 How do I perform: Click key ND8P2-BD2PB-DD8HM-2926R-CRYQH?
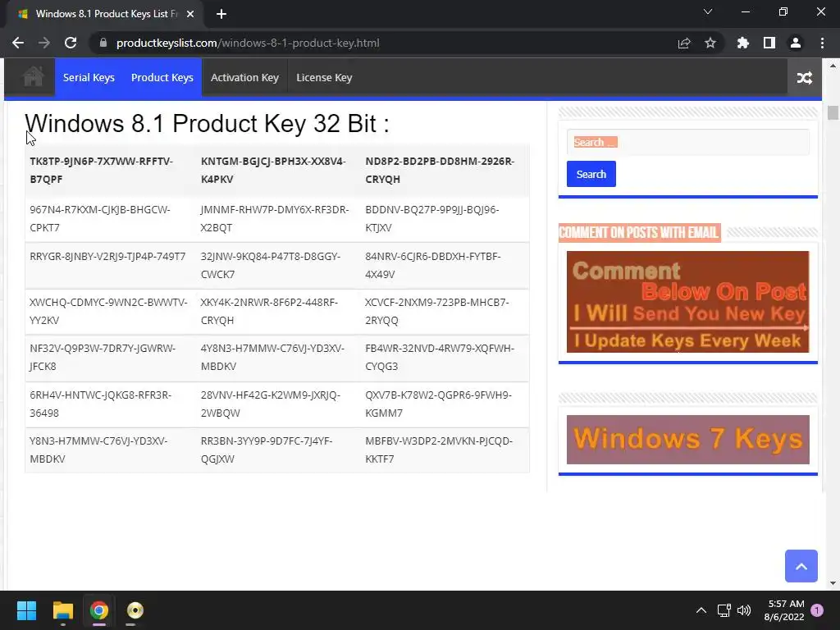coord(440,170)
